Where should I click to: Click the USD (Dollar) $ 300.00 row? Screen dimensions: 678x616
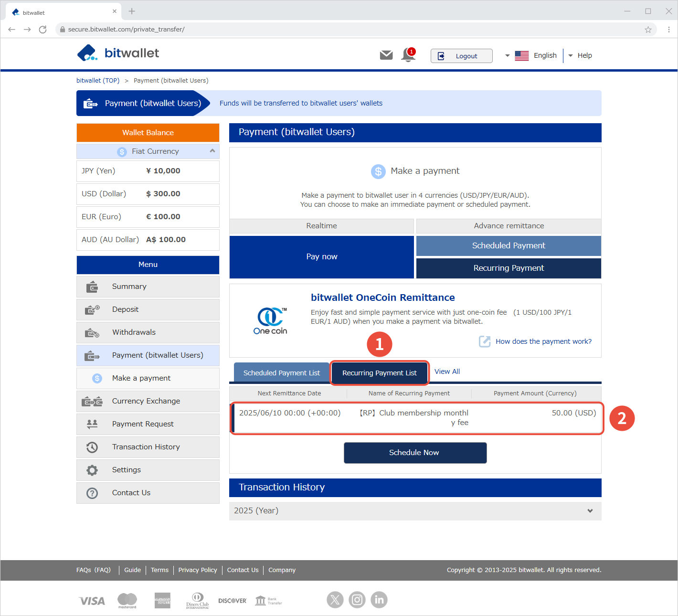[x=148, y=194]
